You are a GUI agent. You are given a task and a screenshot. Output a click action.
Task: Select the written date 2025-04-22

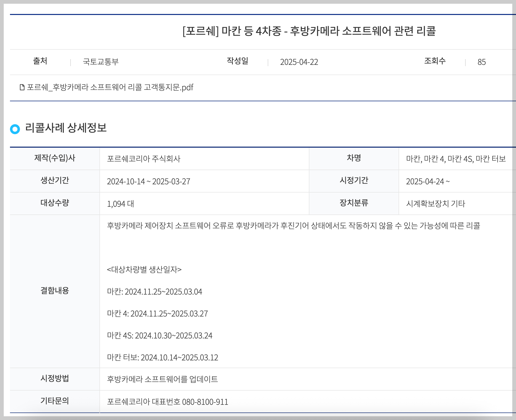[299, 62]
